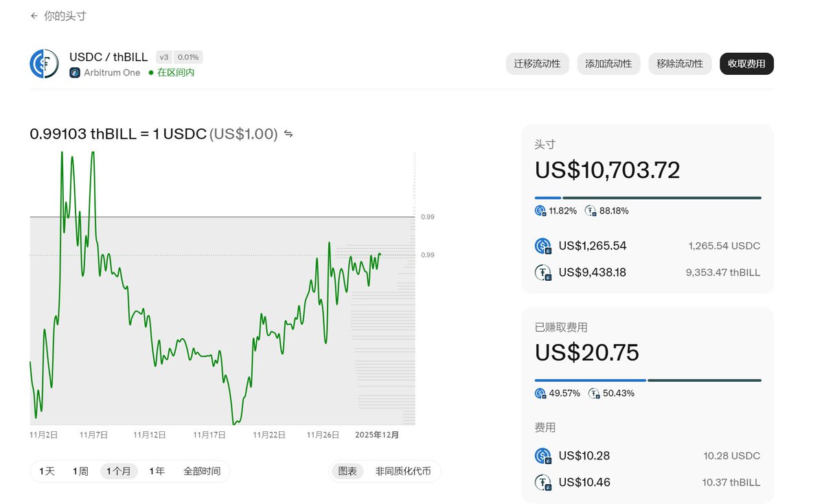The image size is (824, 504).
Task: Click the 迁移流动性 button
Action: (537, 64)
